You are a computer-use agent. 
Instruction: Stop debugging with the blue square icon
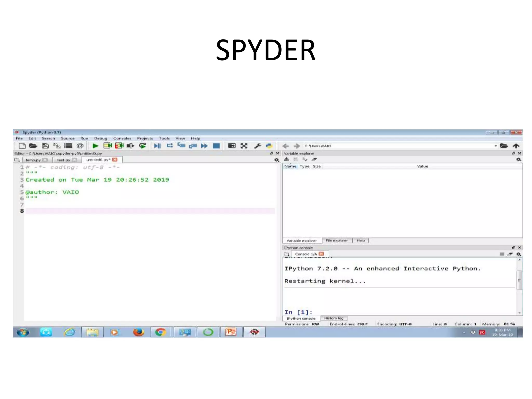(216, 146)
